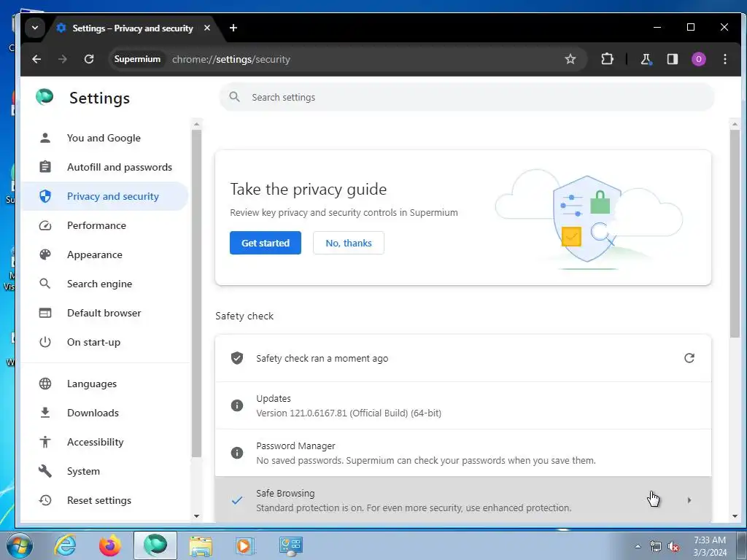Open the three-dot browser menu
Image resolution: width=747 pixels, height=560 pixels.
[725, 59]
